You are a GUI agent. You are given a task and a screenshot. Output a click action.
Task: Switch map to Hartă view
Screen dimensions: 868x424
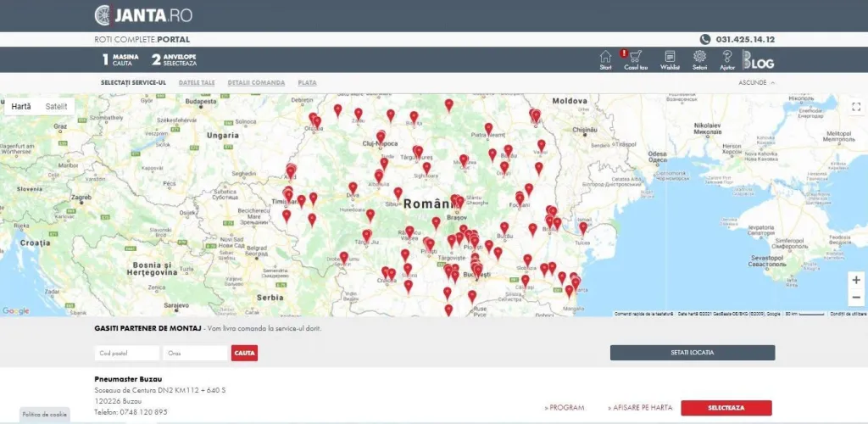[x=21, y=107]
